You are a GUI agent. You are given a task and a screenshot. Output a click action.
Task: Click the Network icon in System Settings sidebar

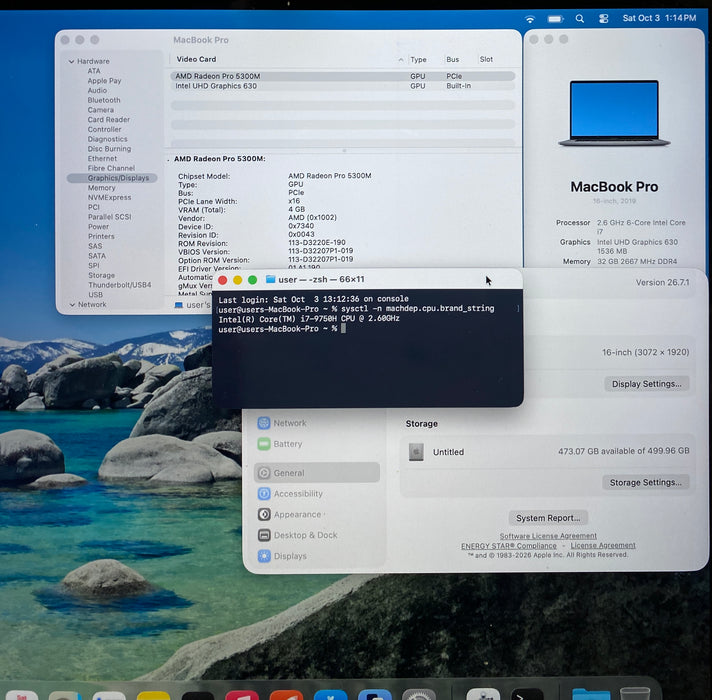[x=263, y=423]
